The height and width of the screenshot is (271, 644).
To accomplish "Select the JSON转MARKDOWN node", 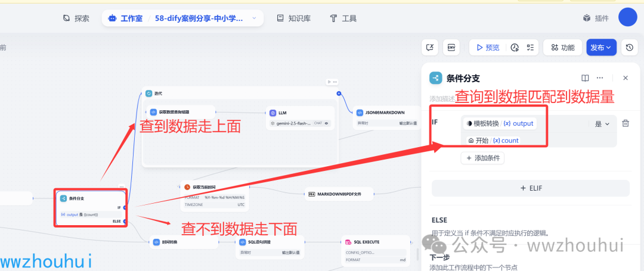I will (386, 118).
